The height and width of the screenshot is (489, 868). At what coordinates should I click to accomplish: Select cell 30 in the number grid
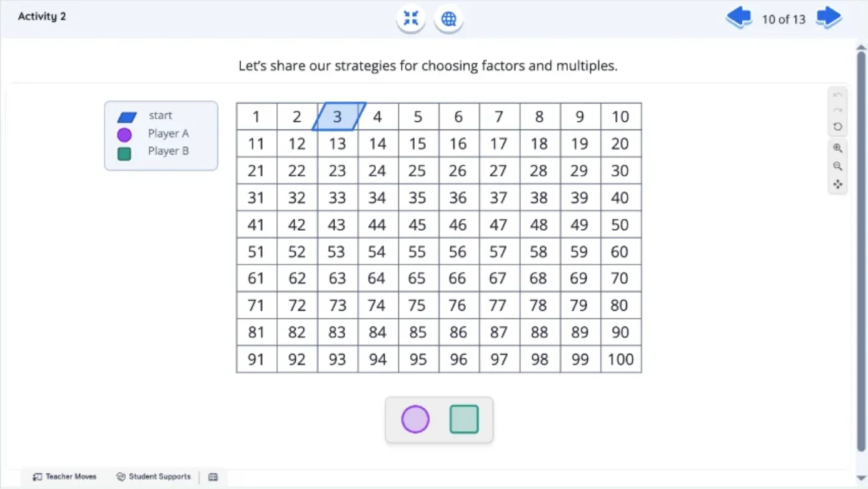[621, 171]
